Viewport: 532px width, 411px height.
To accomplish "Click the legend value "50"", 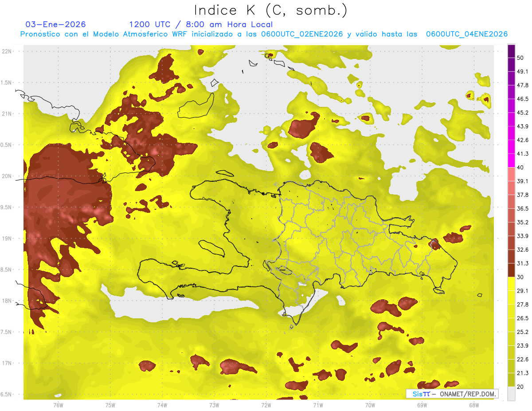I will tap(521, 58).
